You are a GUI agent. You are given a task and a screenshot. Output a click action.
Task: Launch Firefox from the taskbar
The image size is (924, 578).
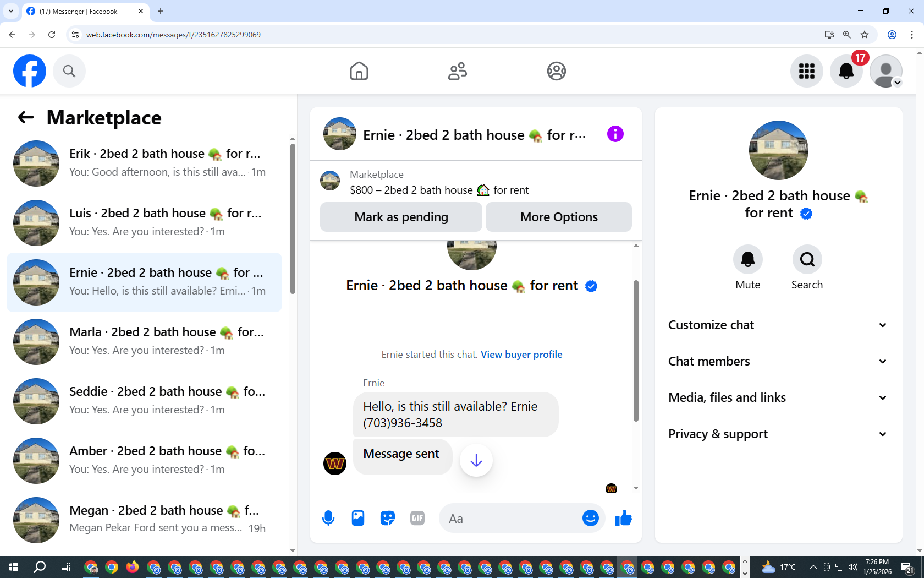coord(133,567)
